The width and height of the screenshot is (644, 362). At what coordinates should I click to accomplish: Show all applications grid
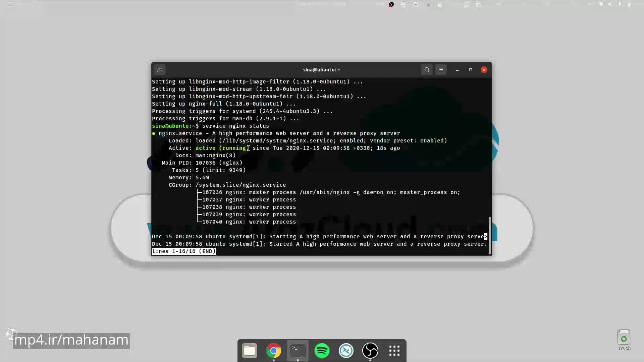(x=394, y=351)
